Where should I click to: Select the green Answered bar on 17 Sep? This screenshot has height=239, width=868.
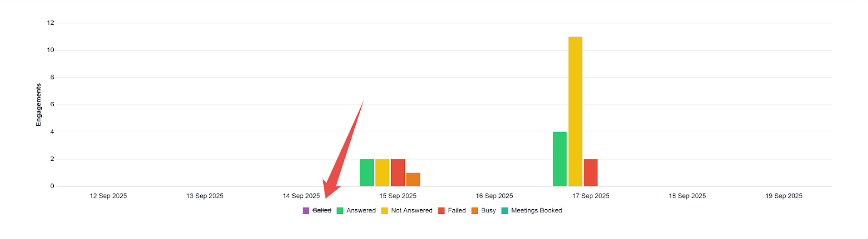coord(560,159)
